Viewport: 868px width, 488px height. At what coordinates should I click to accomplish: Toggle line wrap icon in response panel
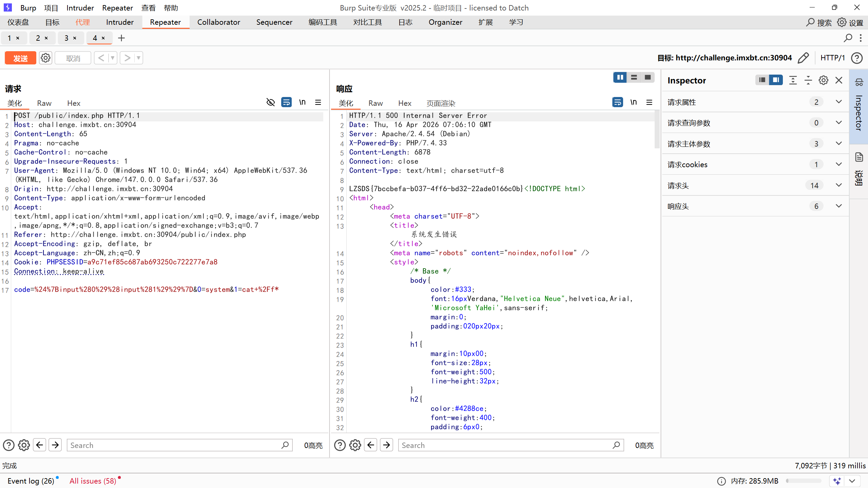[617, 102]
